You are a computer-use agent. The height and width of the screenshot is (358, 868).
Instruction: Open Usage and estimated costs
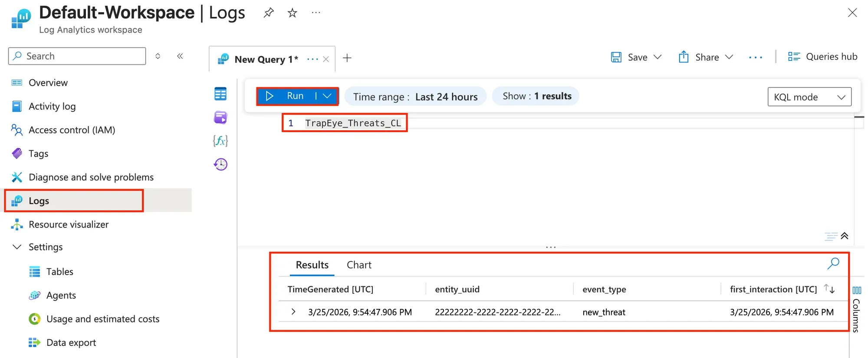coord(103,319)
